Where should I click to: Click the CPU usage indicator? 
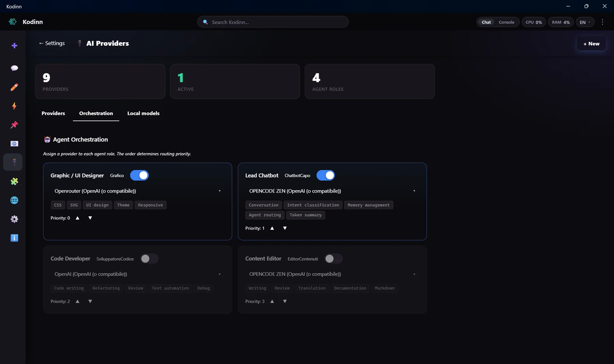[x=534, y=22]
